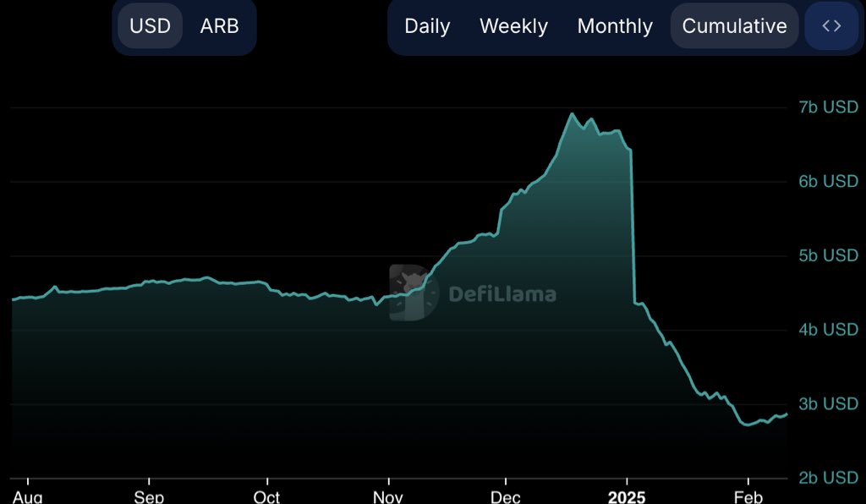Image resolution: width=866 pixels, height=504 pixels.
Task: Click the Aug label on time axis
Action: point(27,497)
